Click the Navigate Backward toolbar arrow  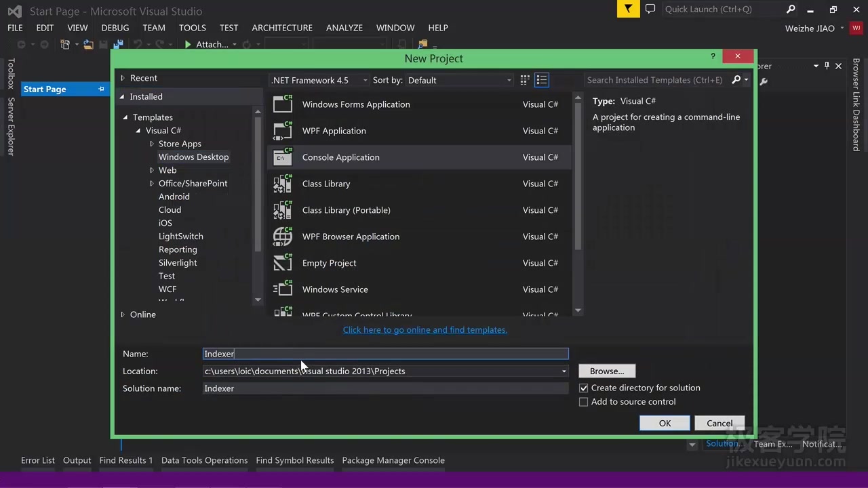point(21,44)
